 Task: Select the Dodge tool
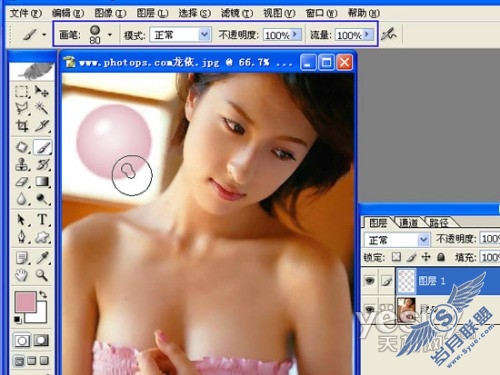coord(42,199)
